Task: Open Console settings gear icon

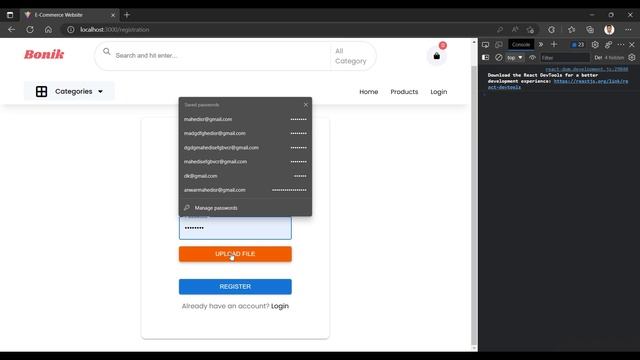Action: [x=632, y=58]
